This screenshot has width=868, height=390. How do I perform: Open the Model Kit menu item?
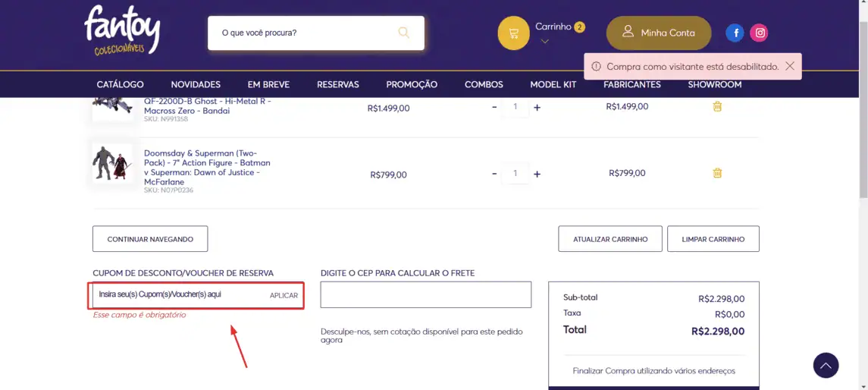pos(553,85)
